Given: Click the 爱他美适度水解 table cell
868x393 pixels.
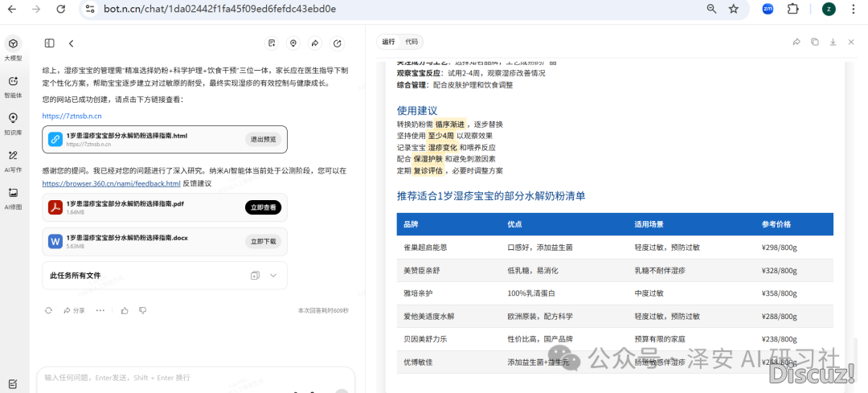Looking at the screenshot, I should coord(429,317).
